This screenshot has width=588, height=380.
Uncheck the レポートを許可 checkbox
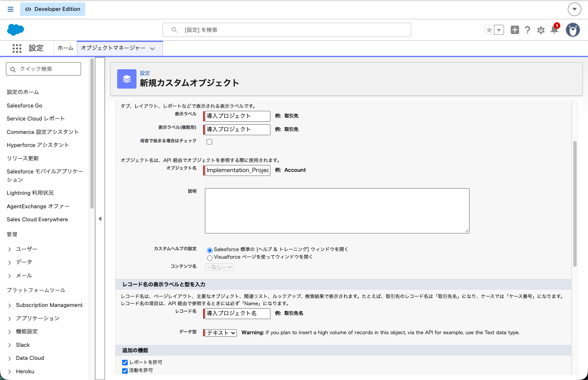(125, 362)
